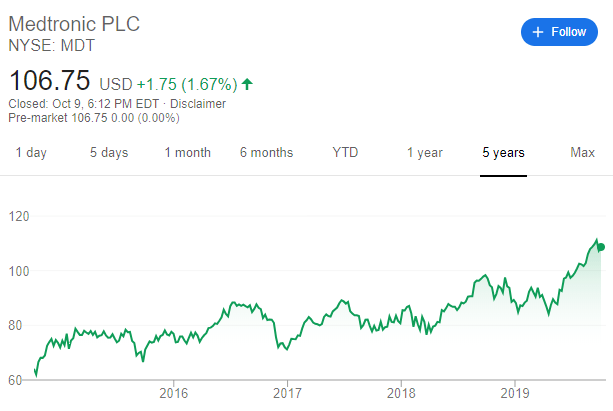This screenshot has width=613, height=411.
Task: Select the 1 day range tab
Action: tap(31, 153)
